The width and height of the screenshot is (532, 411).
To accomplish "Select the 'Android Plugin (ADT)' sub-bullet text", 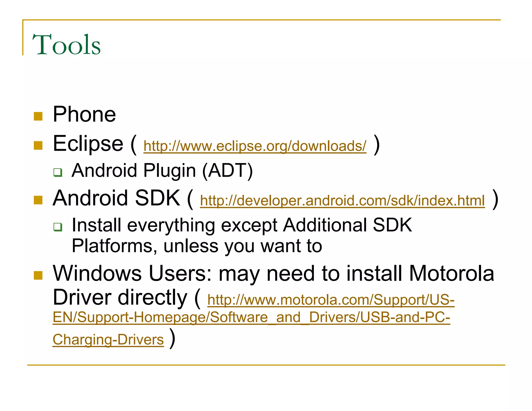I will click(x=162, y=171).
